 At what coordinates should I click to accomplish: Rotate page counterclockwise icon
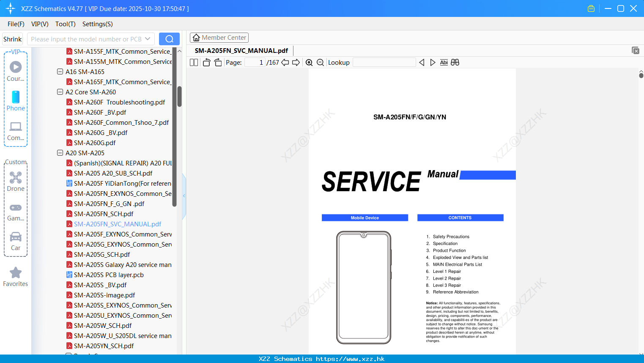coord(206,62)
